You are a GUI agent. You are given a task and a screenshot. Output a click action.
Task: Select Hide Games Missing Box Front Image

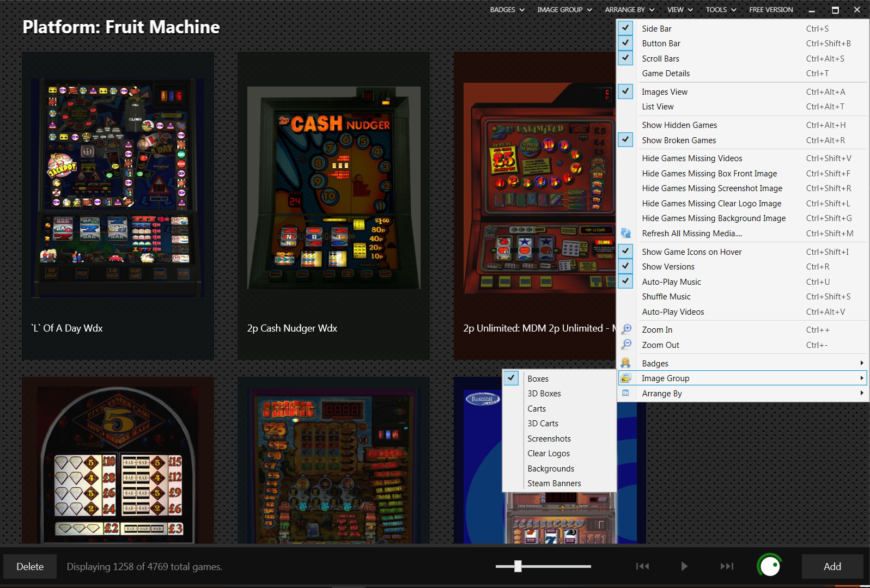click(x=743, y=173)
